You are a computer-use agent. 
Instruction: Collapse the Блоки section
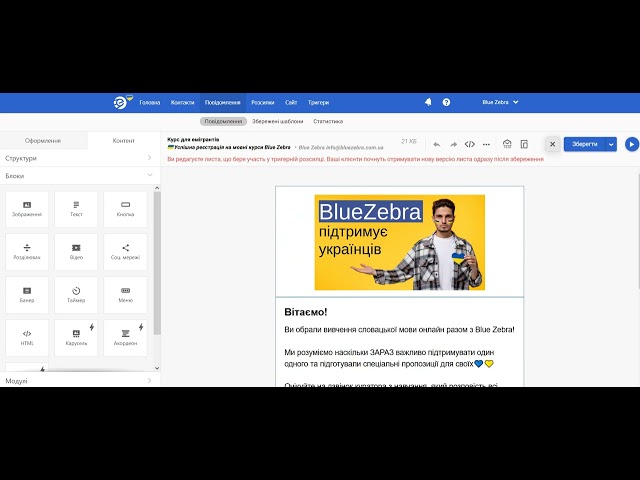[80, 176]
